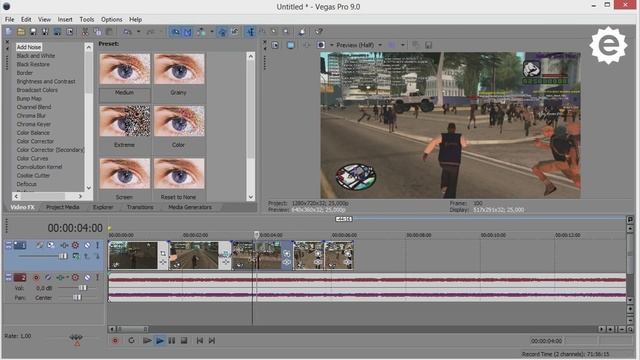Toggle Automatic Crossfades in toolbar
Image resolution: width=640 pixels, height=360 pixels.
coord(187,32)
